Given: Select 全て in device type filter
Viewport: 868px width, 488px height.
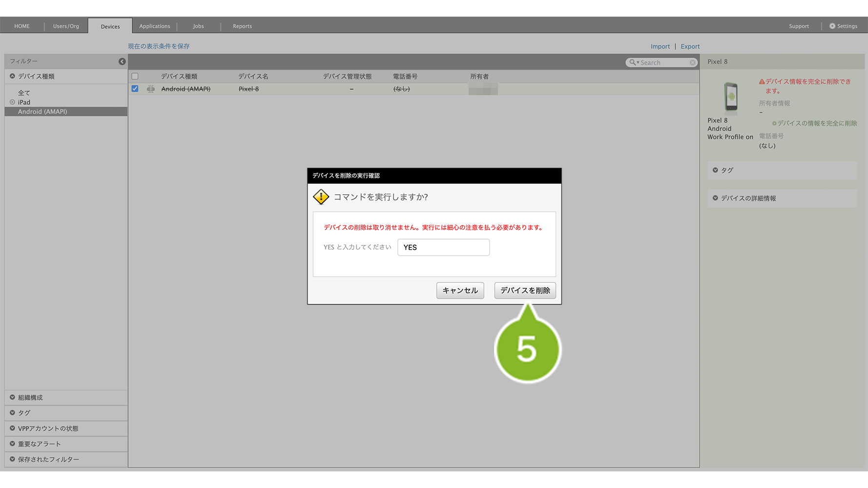Looking at the screenshot, I should pyautogui.click(x=24, y=93).
